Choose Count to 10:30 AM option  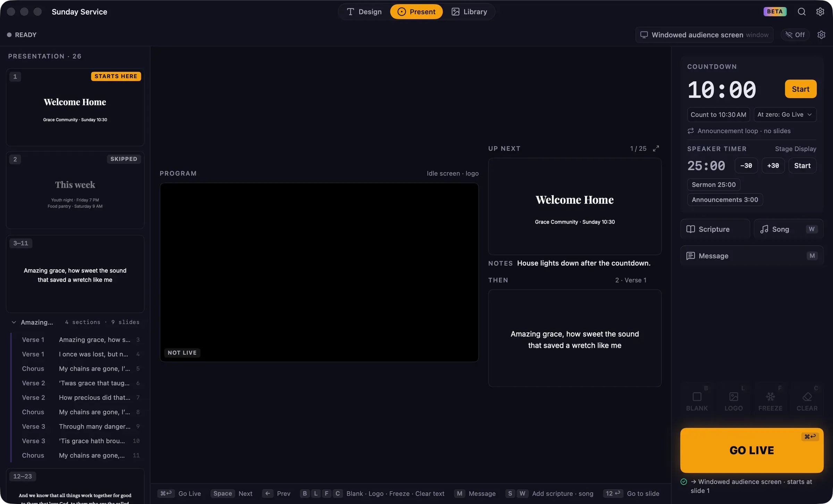[718, 115]
